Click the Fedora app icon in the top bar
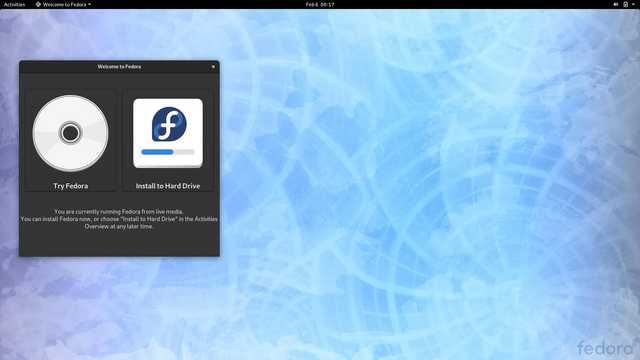The height and width of the screenshot is (360, 640). (38, 4)
